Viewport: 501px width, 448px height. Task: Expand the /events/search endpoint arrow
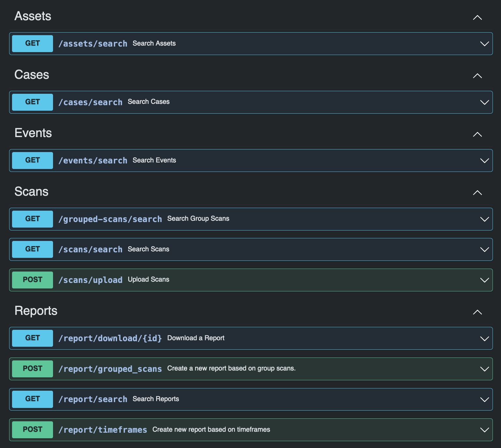pos(484,161)
